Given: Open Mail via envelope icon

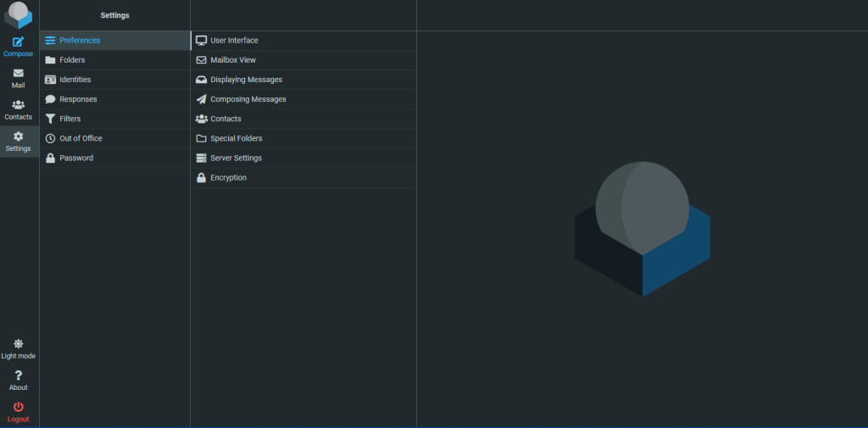Looking at the screenshot, I should 18,74.
